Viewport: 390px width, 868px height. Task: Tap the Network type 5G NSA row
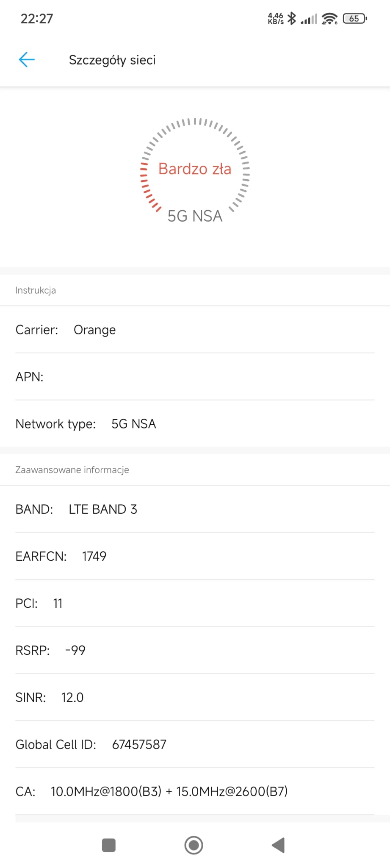(x=195, y=424)
